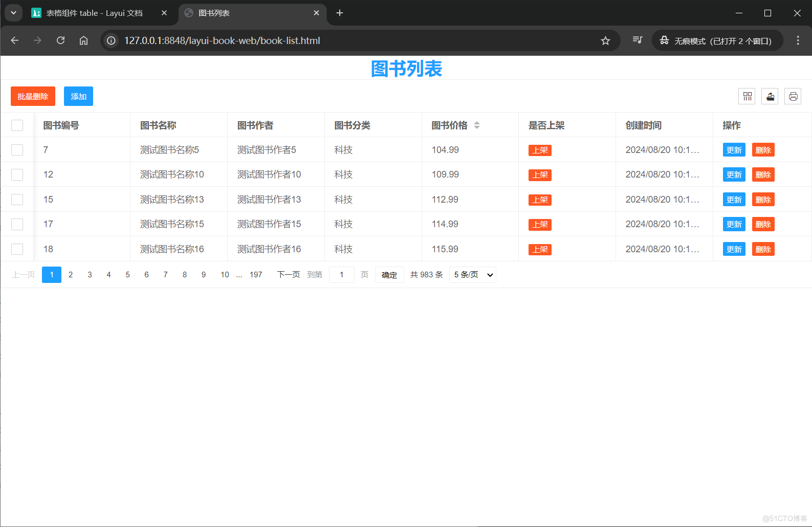Close the 图书列表 tab
The image size is (812, 527).
tap(317, 13)
